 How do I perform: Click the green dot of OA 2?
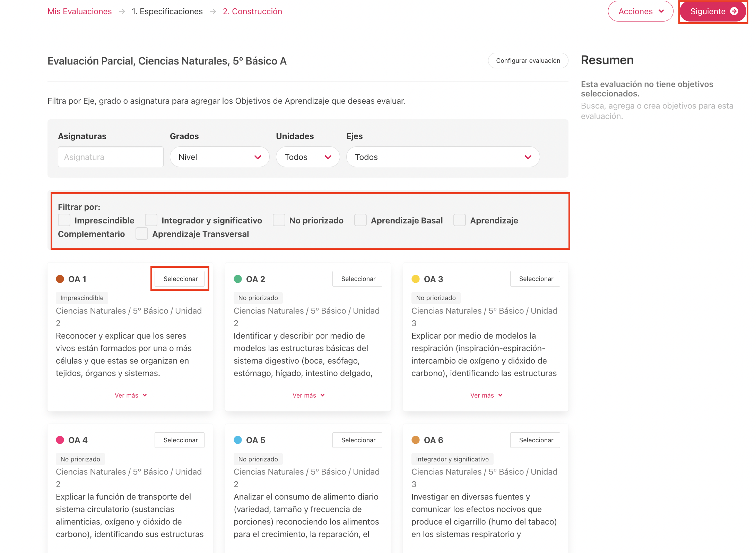(x=238, y=279)
